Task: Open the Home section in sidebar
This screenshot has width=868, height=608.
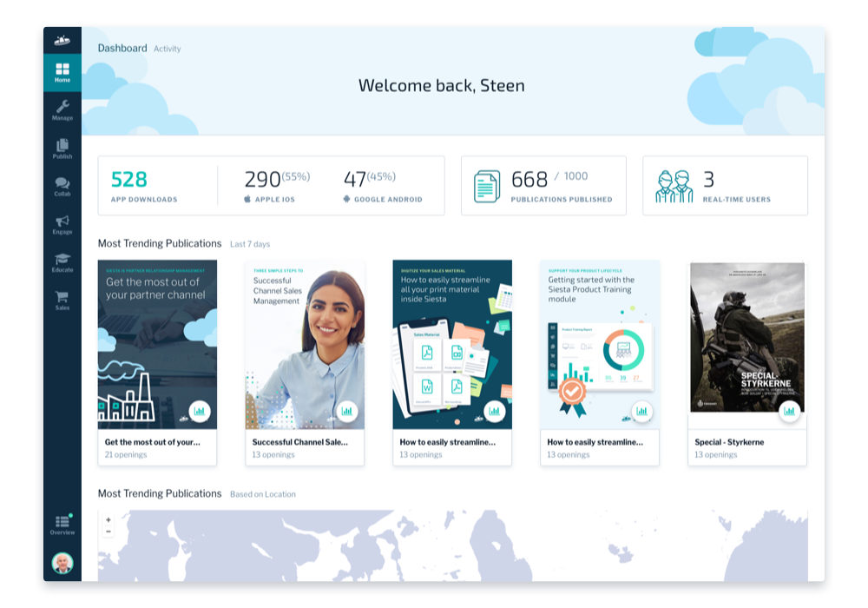Action: [62, 73]
